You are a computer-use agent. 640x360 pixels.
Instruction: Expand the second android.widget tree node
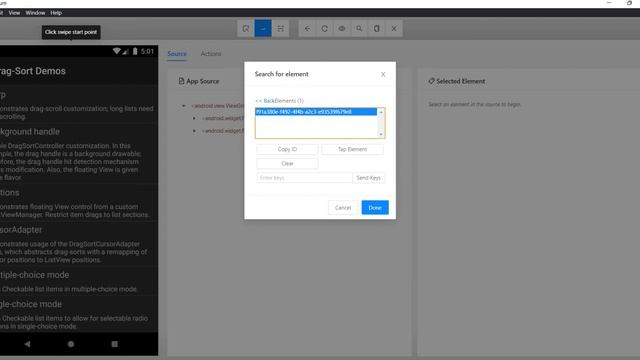pos(194,131)
